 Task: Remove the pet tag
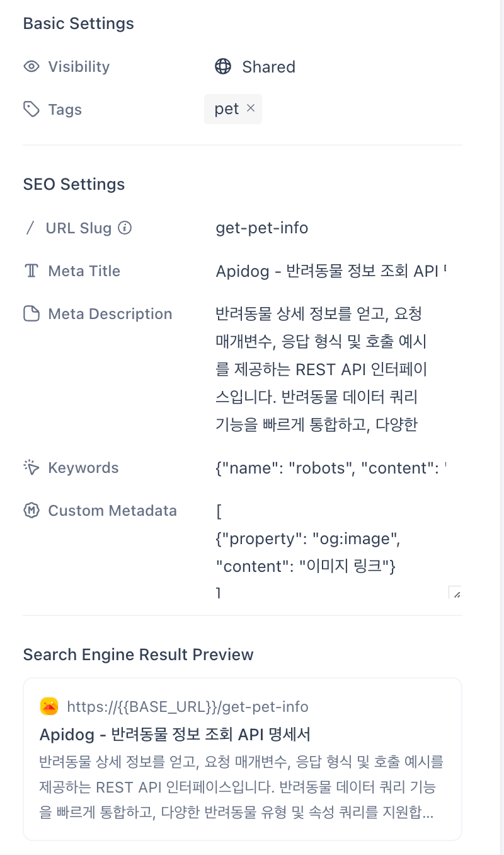coord(251,108)
